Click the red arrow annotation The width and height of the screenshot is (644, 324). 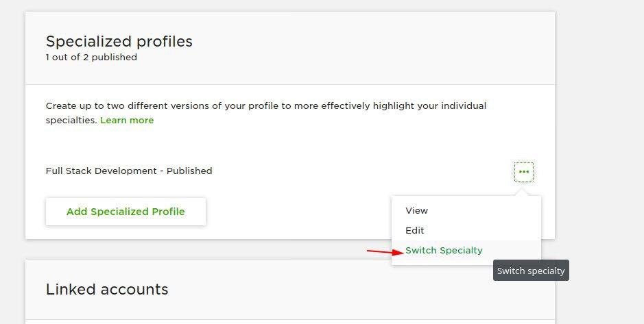click(385, 251)
